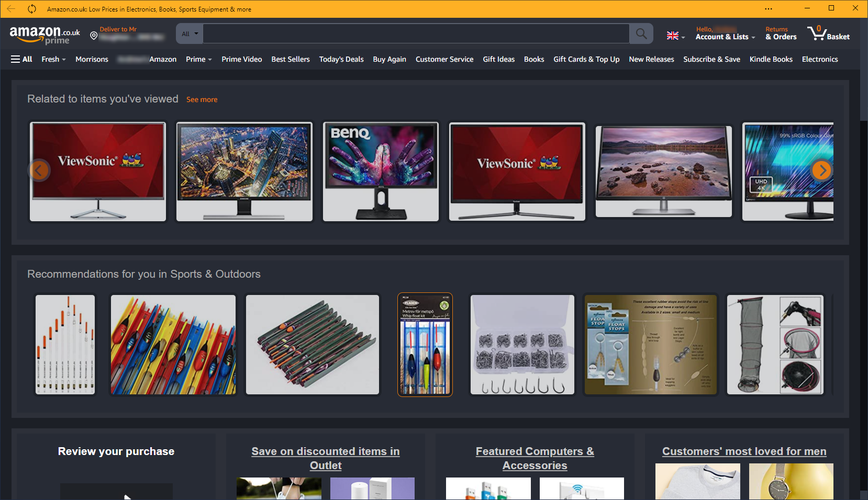Screen dimensions: 868x500
Task: Open Save on discounted items in Outlet
Action: pos(326,458)
